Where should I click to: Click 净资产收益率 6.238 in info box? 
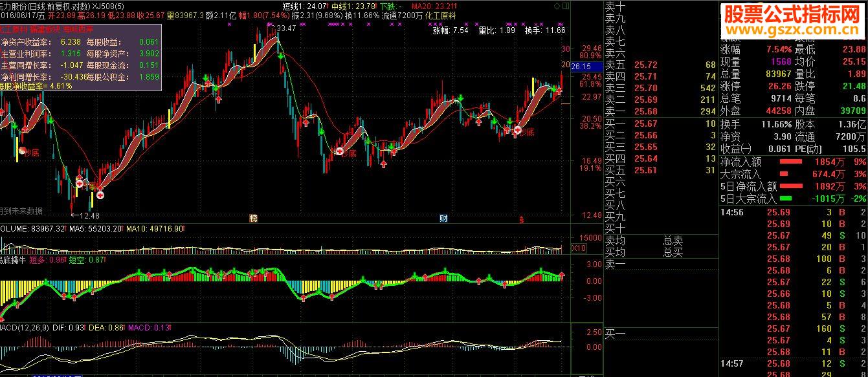(41, 41)
